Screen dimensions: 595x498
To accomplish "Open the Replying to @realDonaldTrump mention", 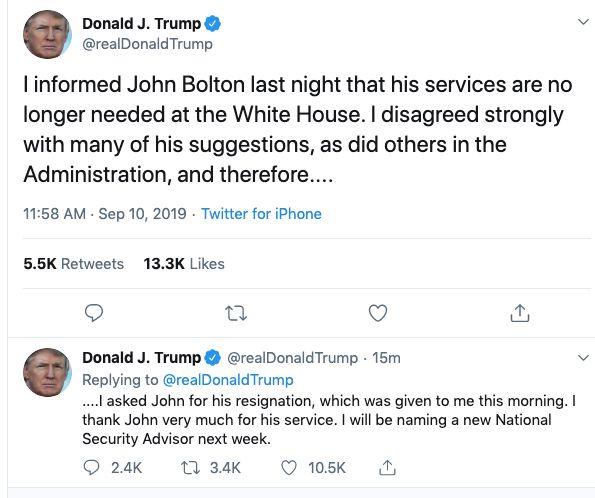I will [x=228, y=380].
